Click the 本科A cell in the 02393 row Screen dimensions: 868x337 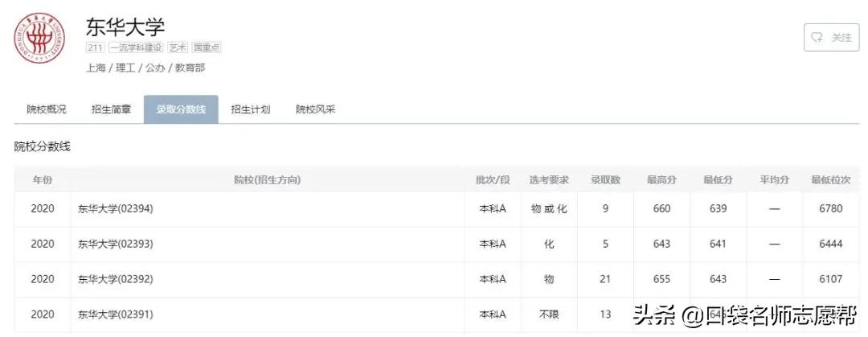[493, 244]
